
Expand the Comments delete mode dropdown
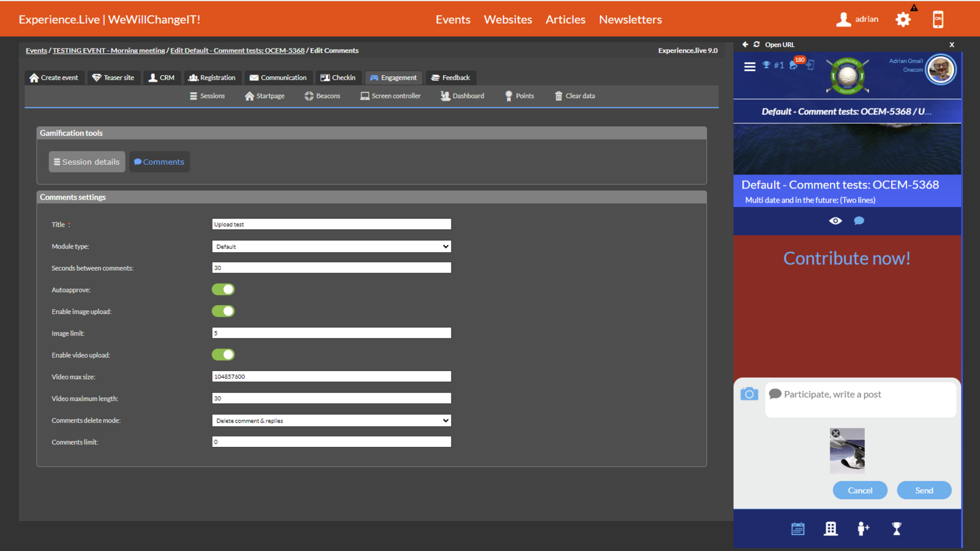pyautogui.click(x=331, y=421)
